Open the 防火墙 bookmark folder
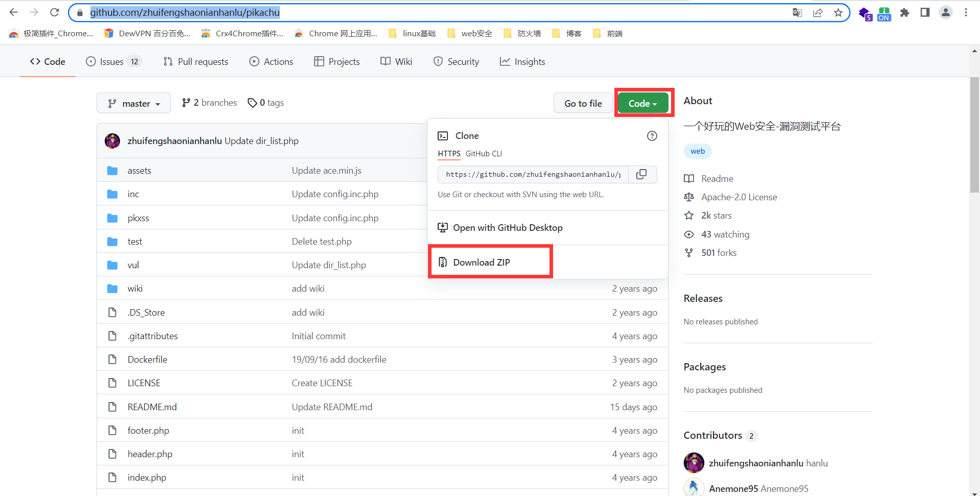The height and width of the screenshot is (496, 980). 522,34
